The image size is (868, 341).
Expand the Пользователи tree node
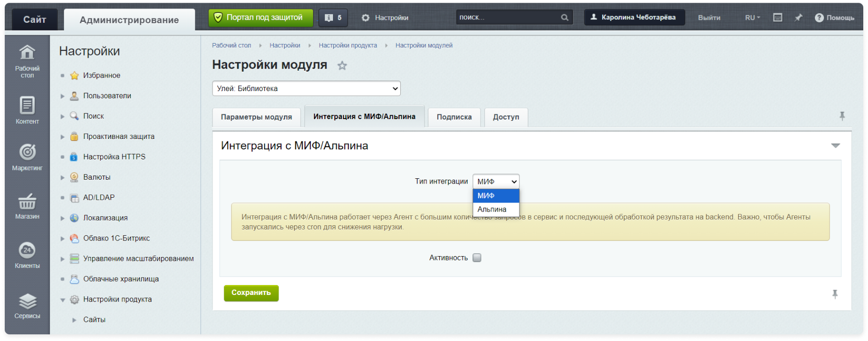click(62, 96)
